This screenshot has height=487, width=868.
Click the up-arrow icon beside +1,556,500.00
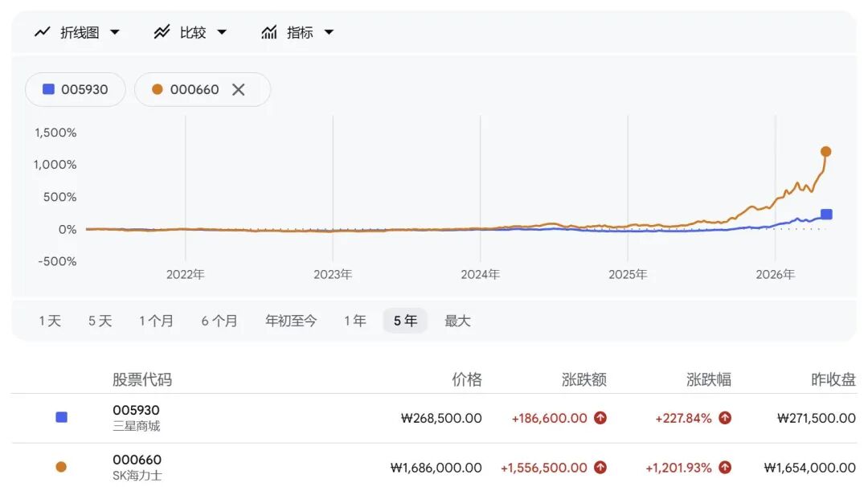600,468
